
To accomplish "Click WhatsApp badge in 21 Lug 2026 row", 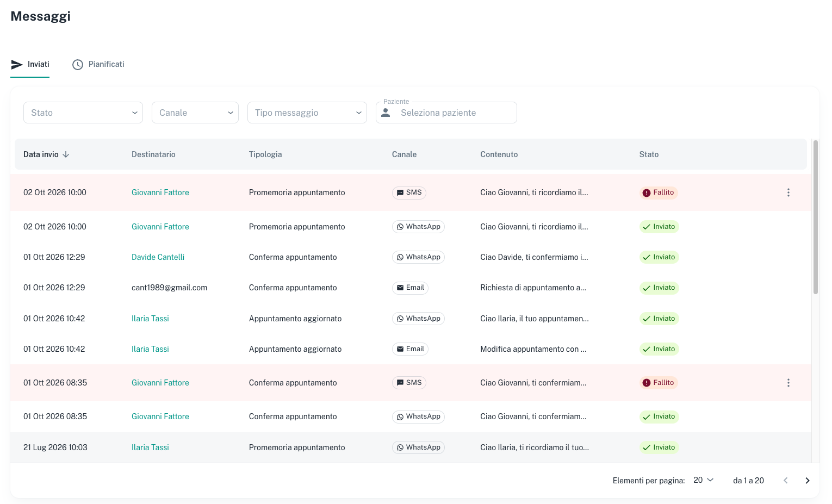I will tap(418, 447).
